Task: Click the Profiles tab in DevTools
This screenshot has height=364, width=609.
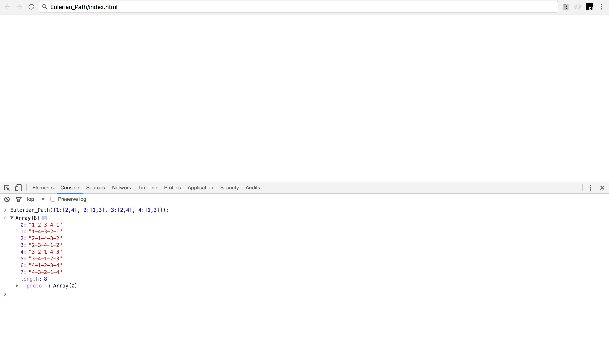Action: (x=172, y=188)
